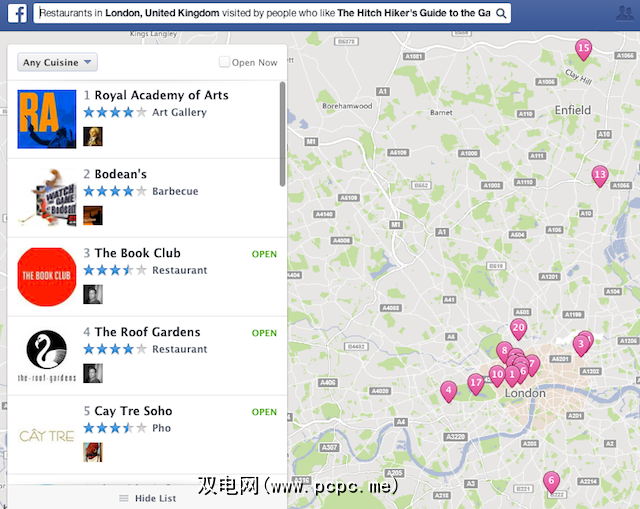Select map pin number 15
This screenshot has height=509, width=640.
(584, 49)
